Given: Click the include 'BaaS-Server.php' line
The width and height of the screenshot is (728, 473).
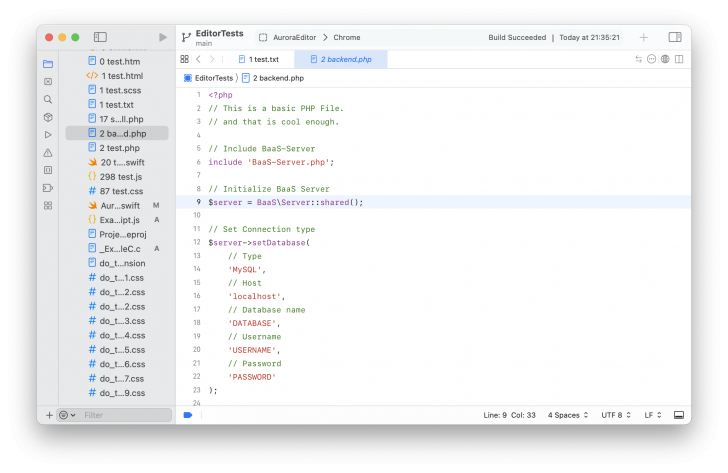Looking at the screenshot, I should (271, 162).
